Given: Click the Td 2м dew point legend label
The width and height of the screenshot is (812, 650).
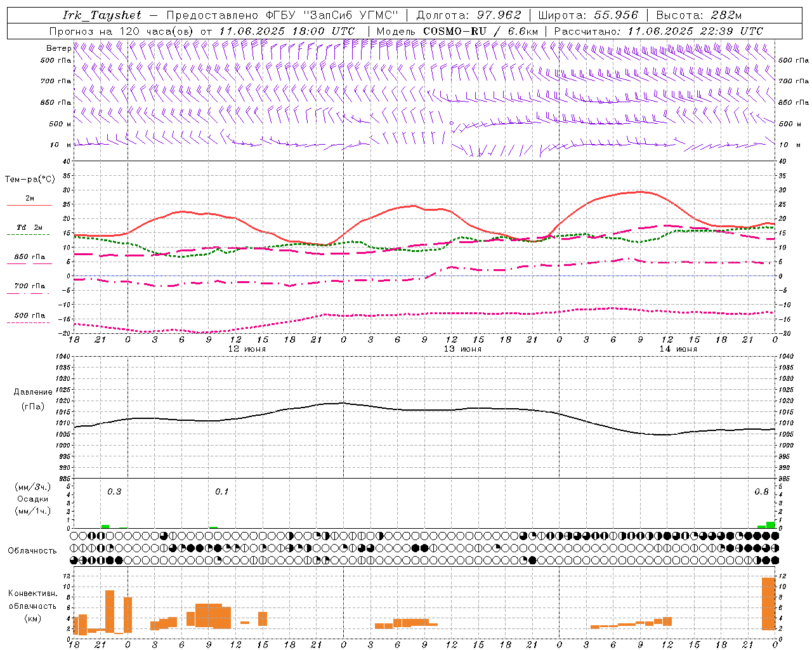Looking at the screenshot, I should [x=30, y=227].
